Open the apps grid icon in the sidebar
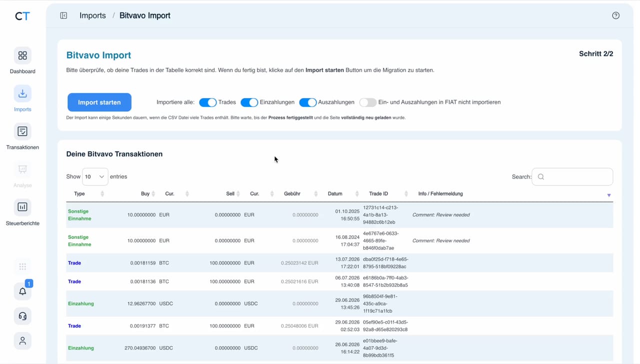This screenshot has height=364, width=640. (22, 266)
